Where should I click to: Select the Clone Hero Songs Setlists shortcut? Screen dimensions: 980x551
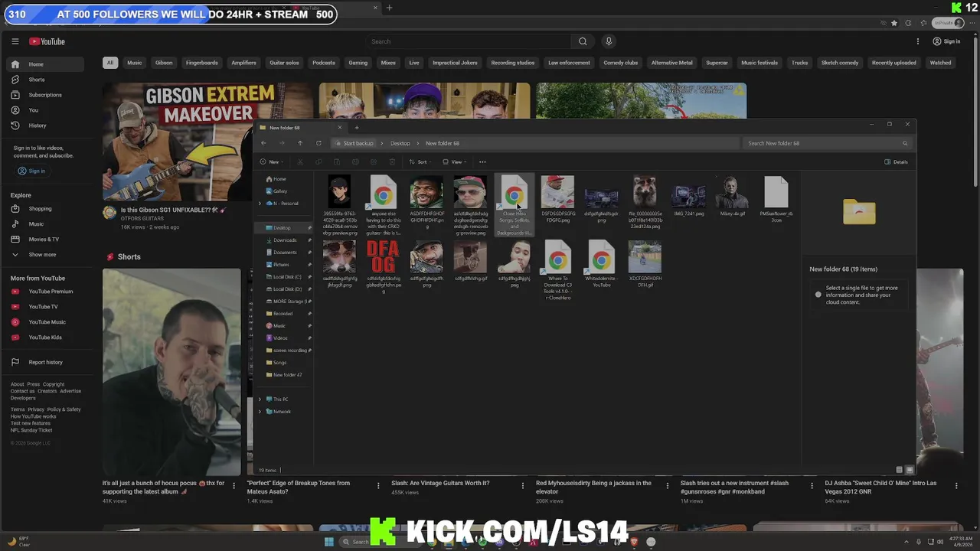(x=514, y=204)
